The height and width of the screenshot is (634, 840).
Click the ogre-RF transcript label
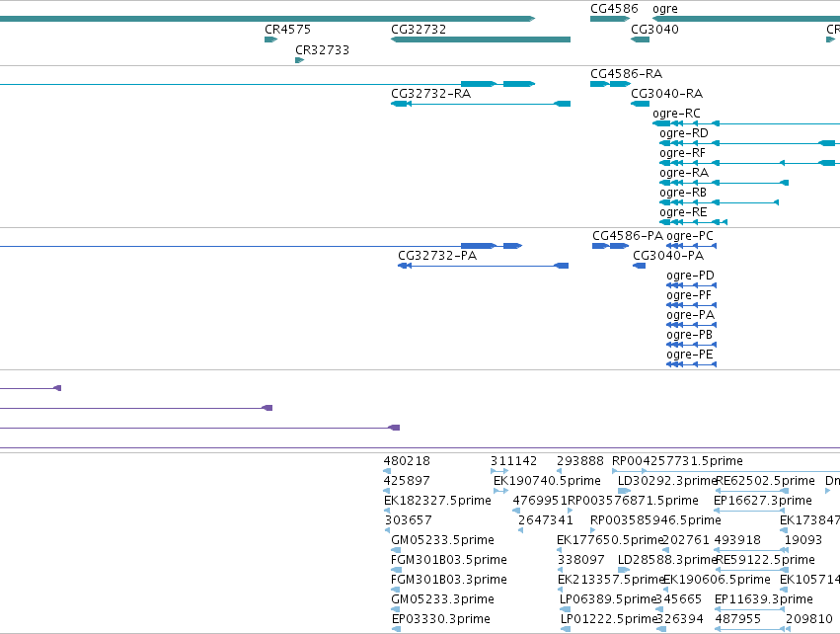[682, 153]
